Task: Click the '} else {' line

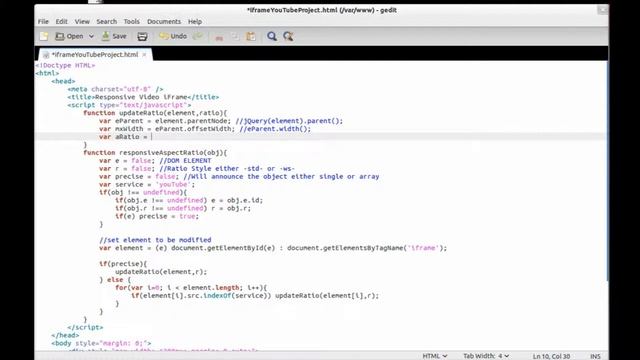Action: (x=115, y=280)
